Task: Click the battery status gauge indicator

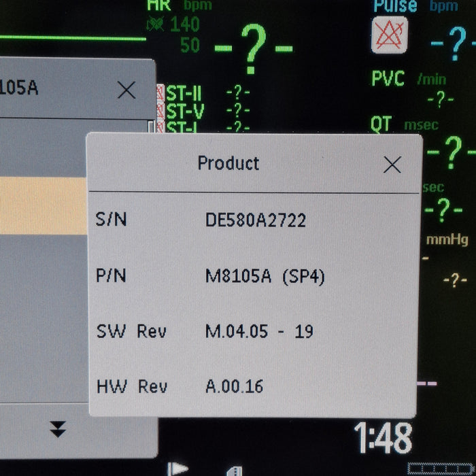Action: 441,469
